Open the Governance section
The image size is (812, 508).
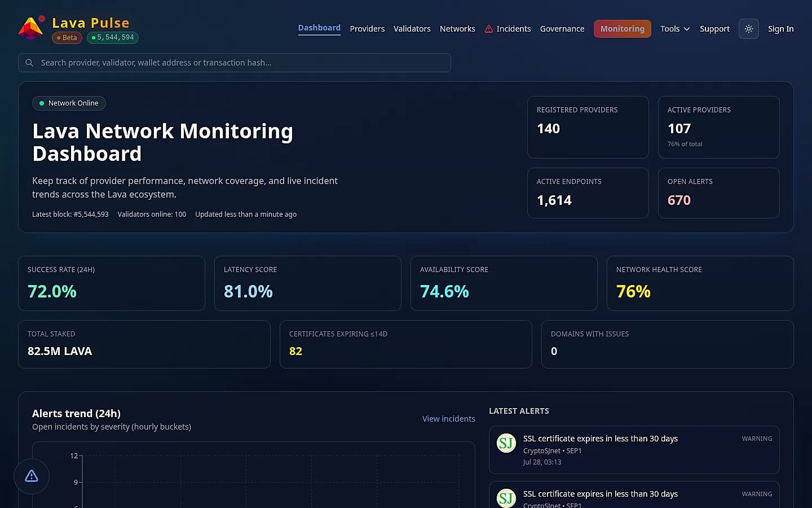pos(562,29)
